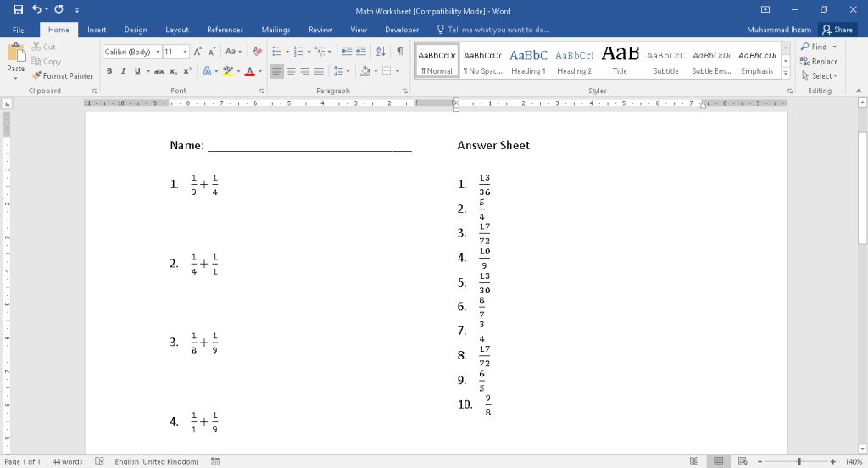
Task: Expand numbering list dropdown
Action: pos(309,52)
